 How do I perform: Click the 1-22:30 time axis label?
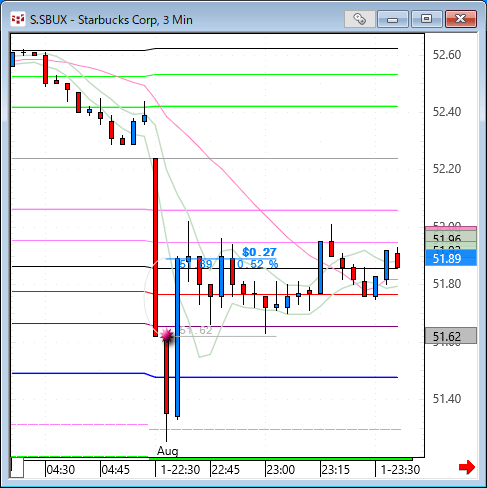click(180, 470)
